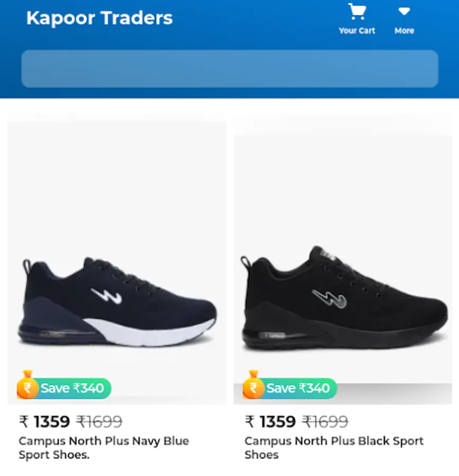The width and height of the screenshot is (459, 476).
Task: Click the money bag icon on black shoe
Action: 253,385
